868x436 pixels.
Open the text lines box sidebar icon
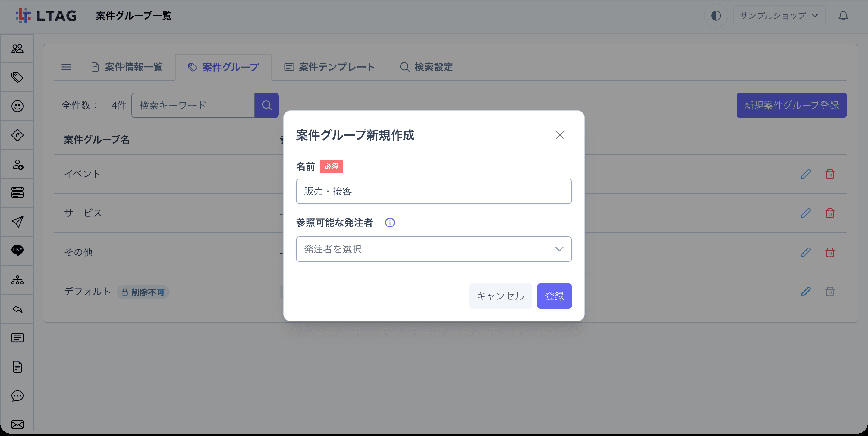17,337
